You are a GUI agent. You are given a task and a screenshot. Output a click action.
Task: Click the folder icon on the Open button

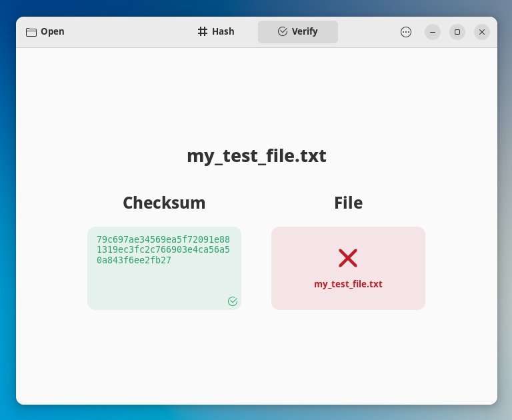coord(31,32)
